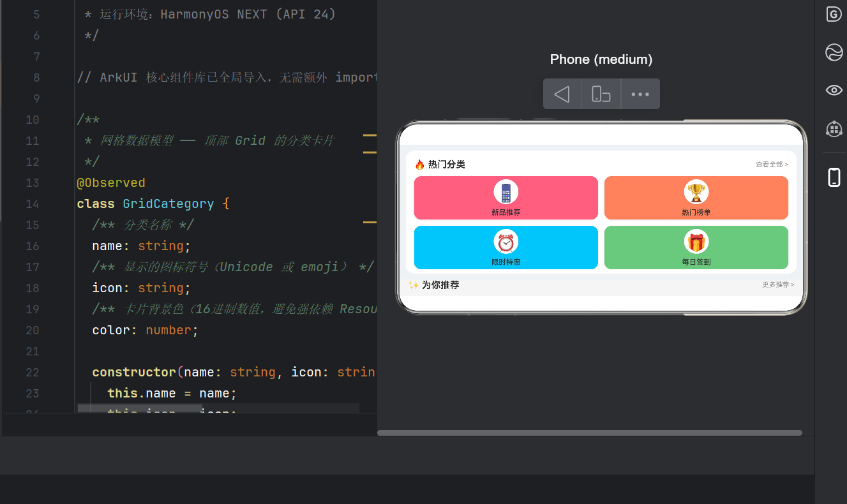847x504 pixels.
Task: Open the three-dots more menu in previewer
Action: coord(640,94)
